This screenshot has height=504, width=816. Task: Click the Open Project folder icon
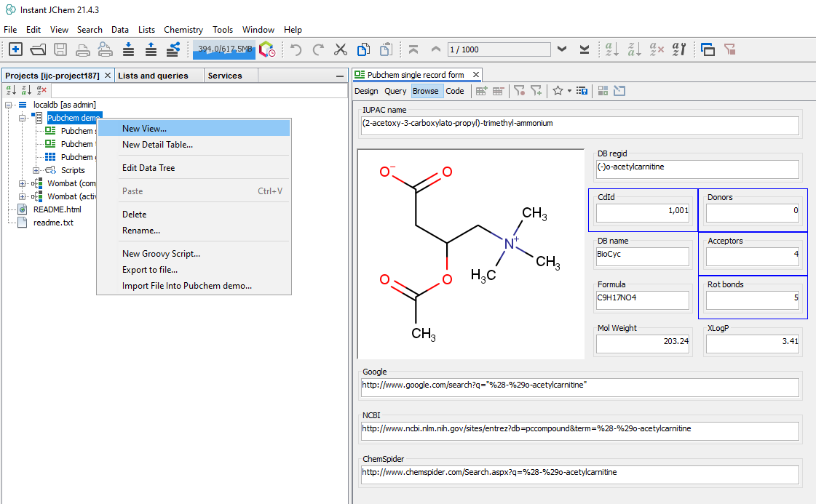38,49
